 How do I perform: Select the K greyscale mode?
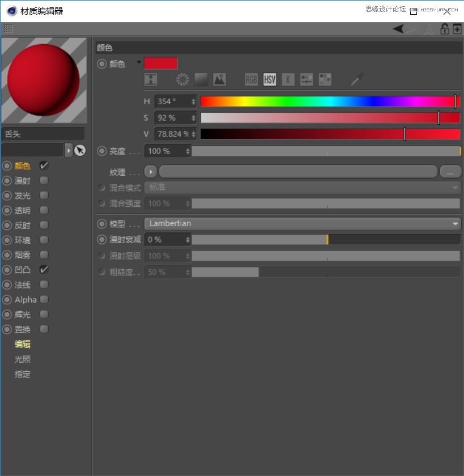288,79
